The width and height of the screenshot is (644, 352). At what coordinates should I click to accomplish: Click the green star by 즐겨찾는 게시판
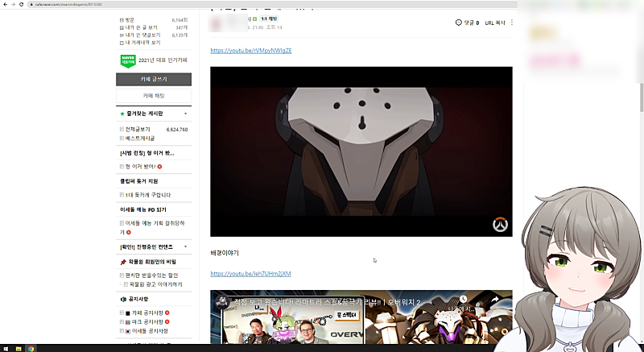(122, 114)
